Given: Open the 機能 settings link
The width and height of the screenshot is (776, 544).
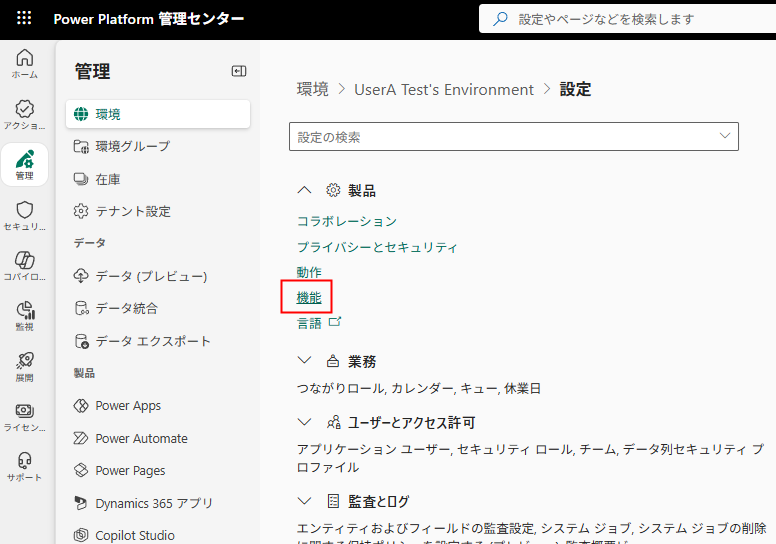Looking at the screenshot, I should point(309,297).
